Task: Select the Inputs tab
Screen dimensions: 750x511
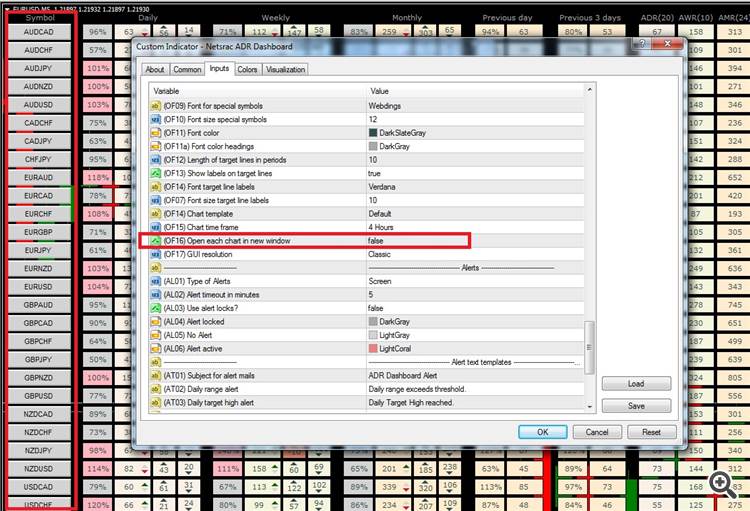Action: (219, 68)
